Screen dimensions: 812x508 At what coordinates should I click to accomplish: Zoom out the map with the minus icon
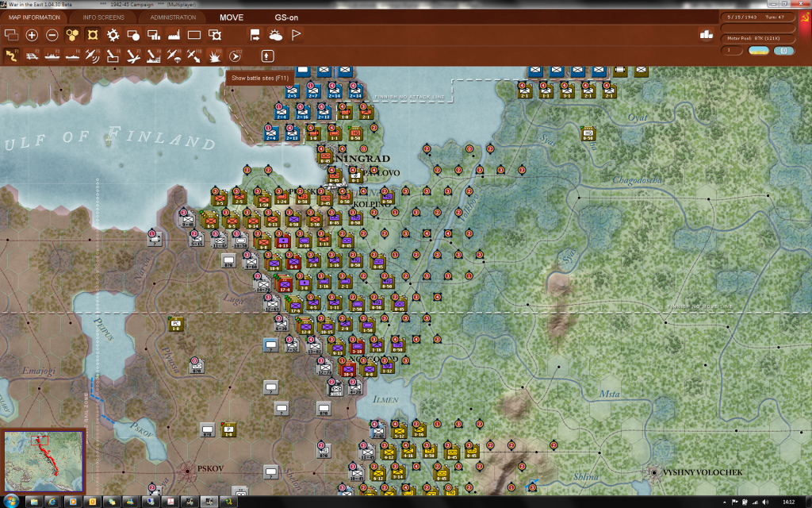coord(52,35)
